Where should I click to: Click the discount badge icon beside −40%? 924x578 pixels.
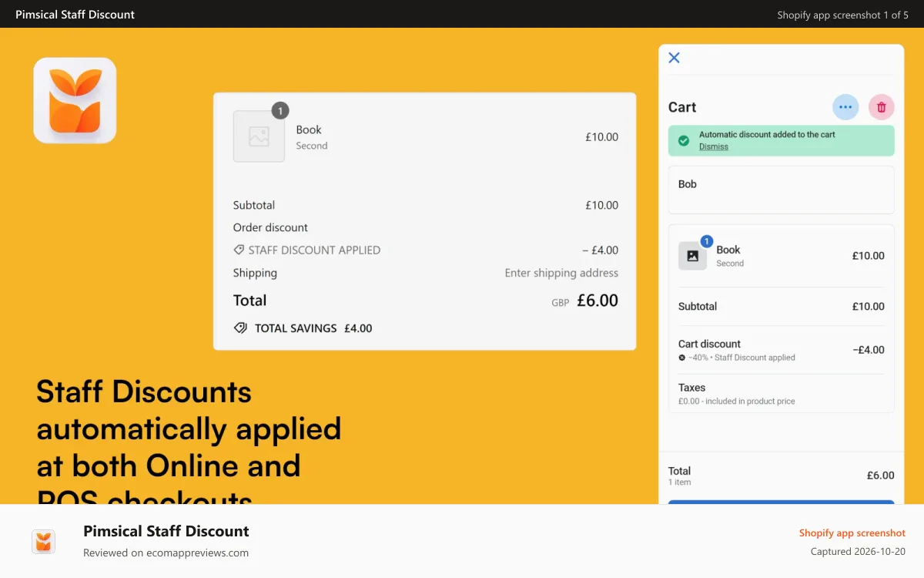click(x=681, y=358)
